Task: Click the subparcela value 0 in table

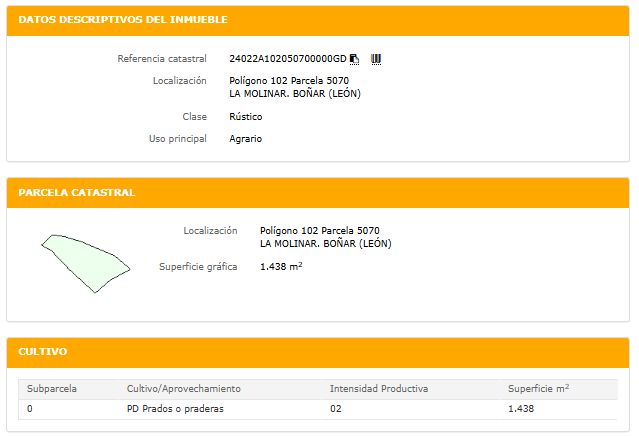Action: (x=30, y=409)
